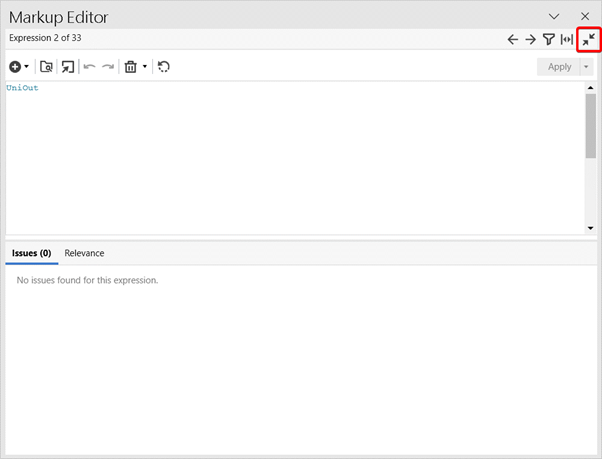This screenshot has height=459, width=602.
Task: Undo the last edit with the undo arrow
Action: point(89,67)
